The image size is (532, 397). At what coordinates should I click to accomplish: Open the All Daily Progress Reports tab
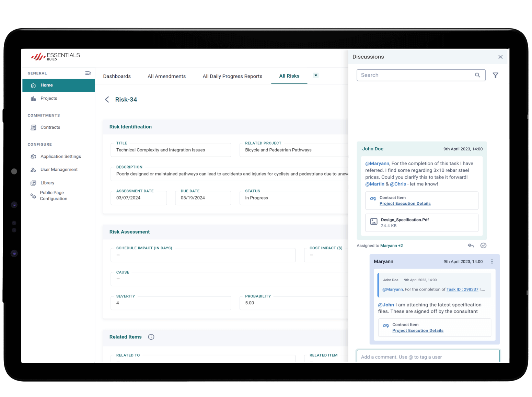tap(232, 76)
